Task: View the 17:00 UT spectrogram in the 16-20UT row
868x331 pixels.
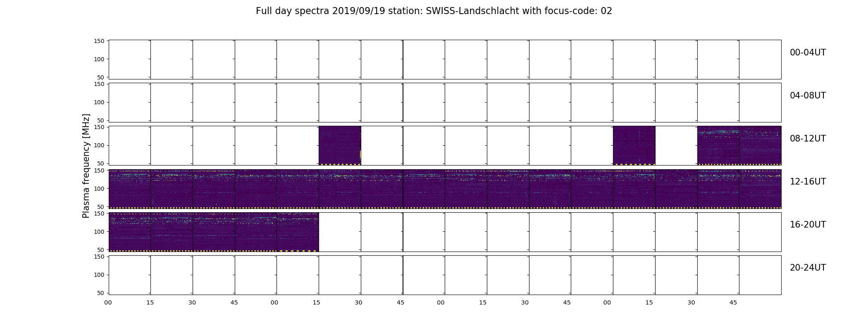Action: tap(298, 232)
